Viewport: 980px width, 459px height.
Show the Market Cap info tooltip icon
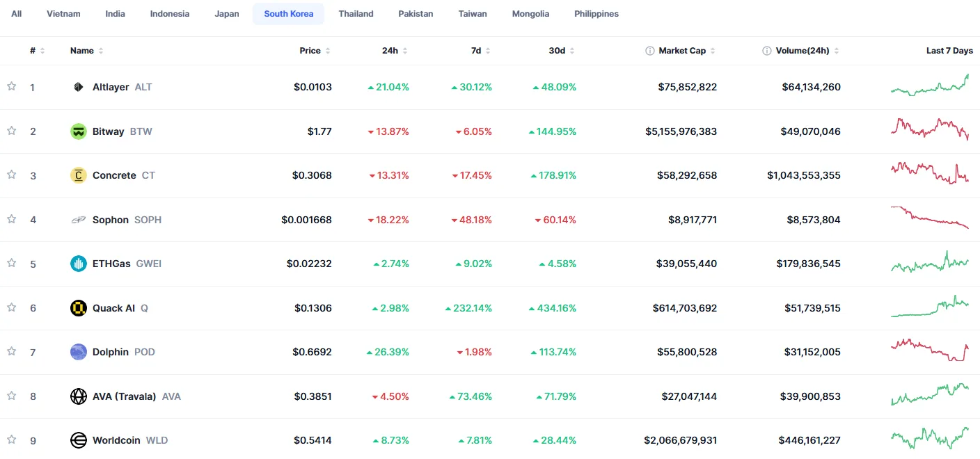click(x=650, y=51)
